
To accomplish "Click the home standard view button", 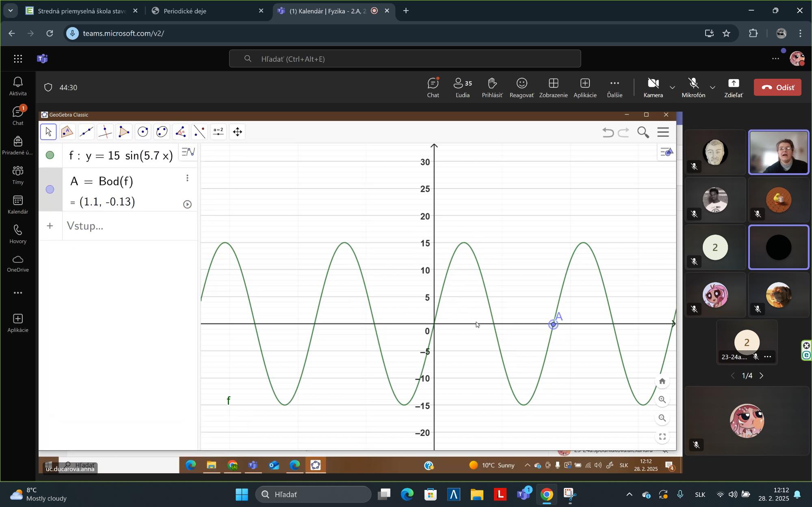I will click(662, 381).
